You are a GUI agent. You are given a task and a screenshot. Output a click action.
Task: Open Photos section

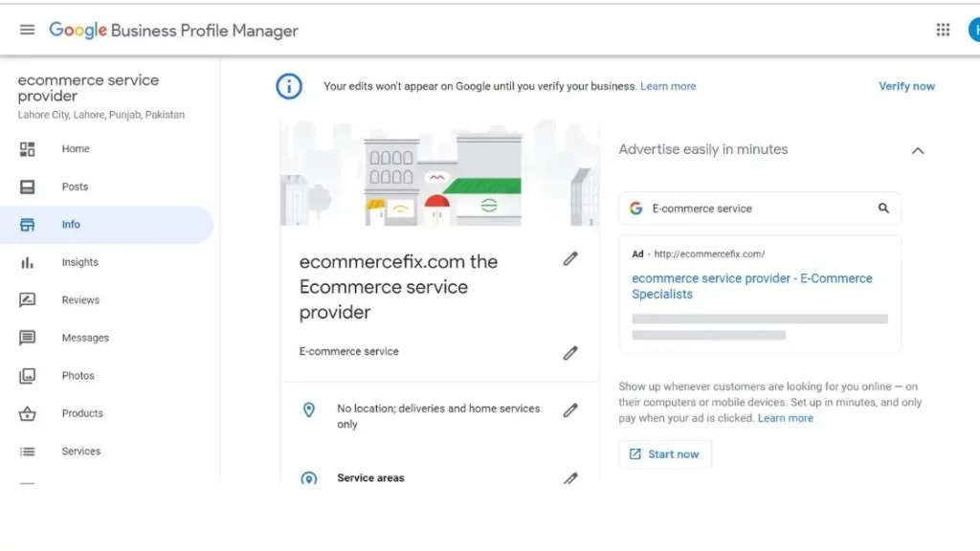[x=106, y=375]
